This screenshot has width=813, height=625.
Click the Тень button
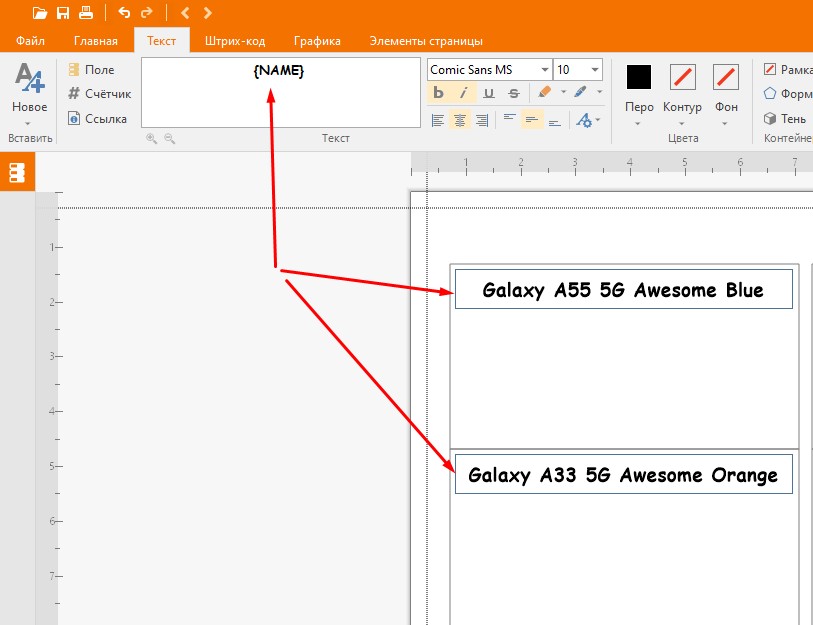(785, 118)
